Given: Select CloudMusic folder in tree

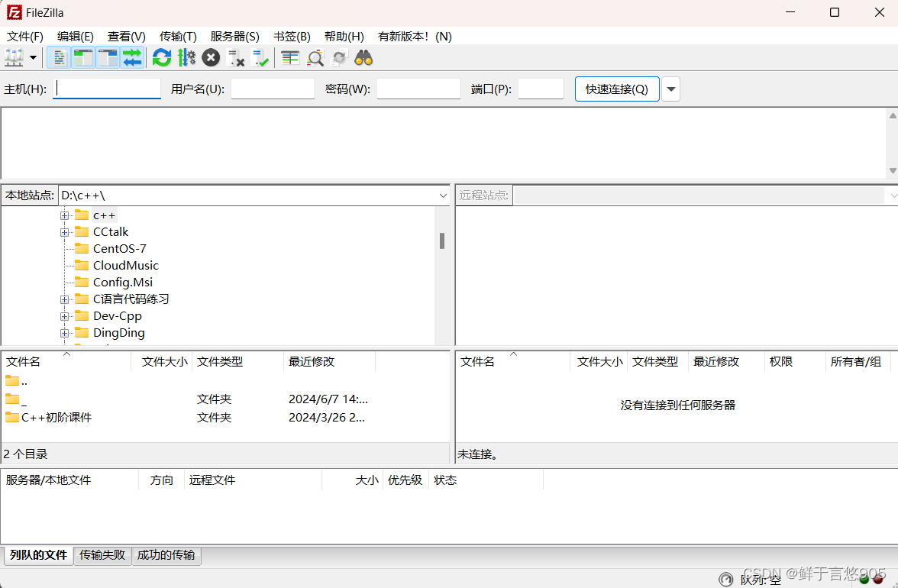Looking at the screenshot, I should point(125,265).
